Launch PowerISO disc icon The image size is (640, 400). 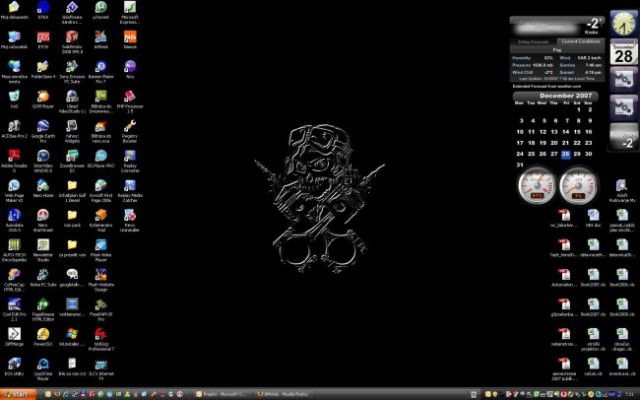[x=43, y=337]
